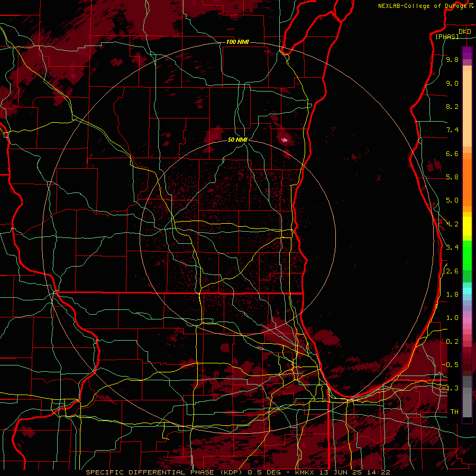Viewport: 476px width, 476px height.
Task: Click the 9.0 value on color scale
Action: point(452,83)
